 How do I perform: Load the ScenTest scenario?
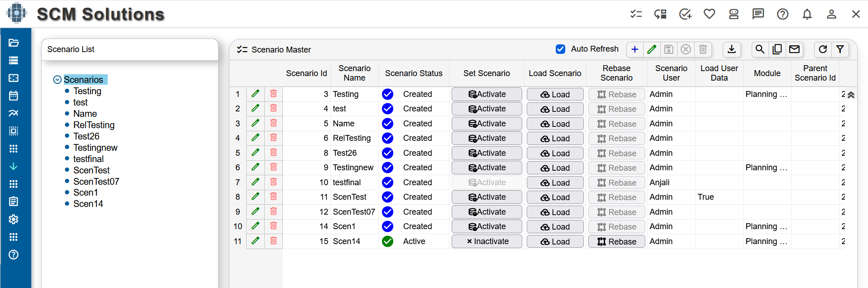click(555, 197)
